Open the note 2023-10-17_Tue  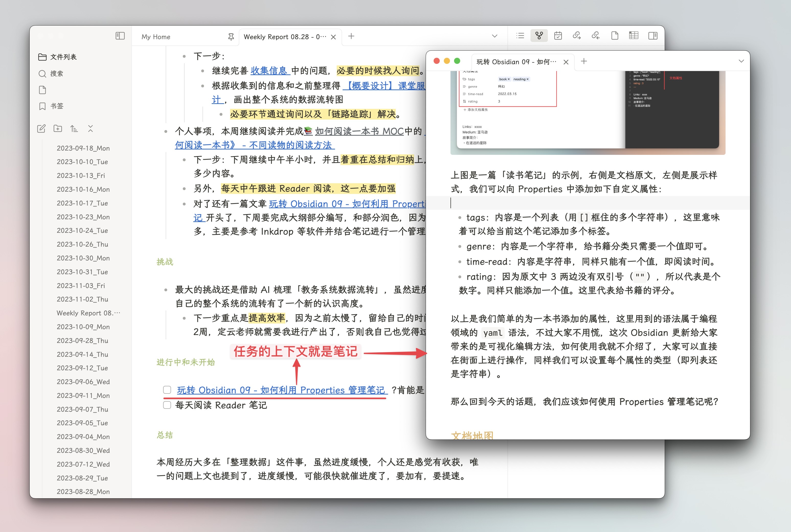(x=83, y=203)
